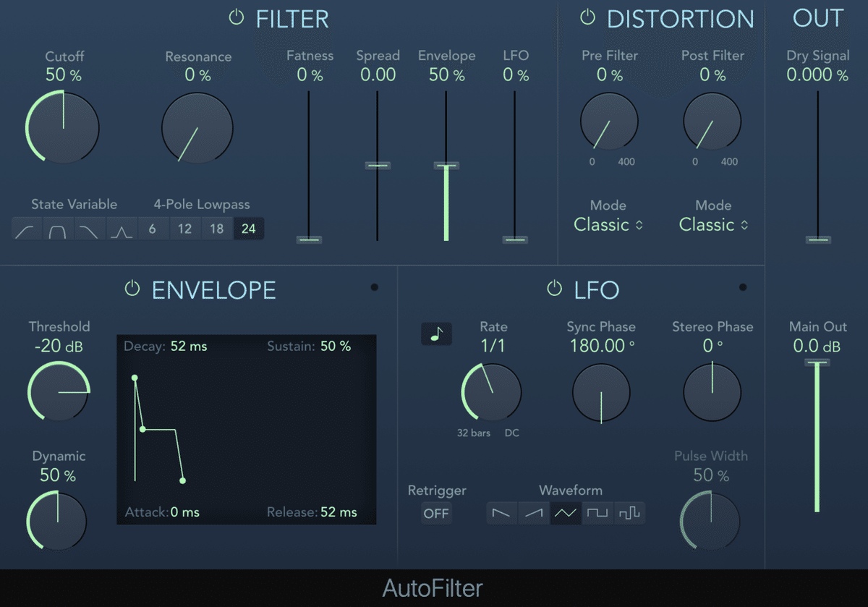The width and height of the screenshot is (868, 607).
Task: Click the Post Filter distortion knob
Action: point(712,121)
